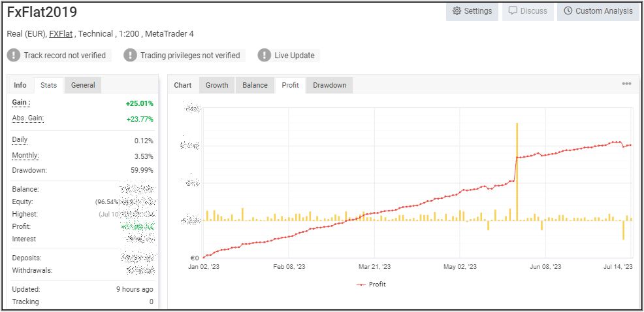This screenshot has height=312, width=644.
Task: Switch to the Growth chart tab
Action: point(217,85)
